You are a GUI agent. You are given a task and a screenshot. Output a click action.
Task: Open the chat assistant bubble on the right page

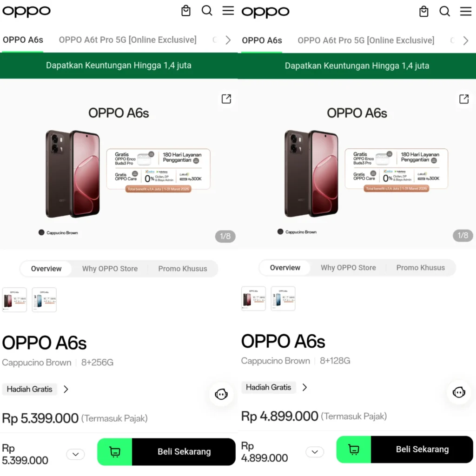(x=459, y=392)
